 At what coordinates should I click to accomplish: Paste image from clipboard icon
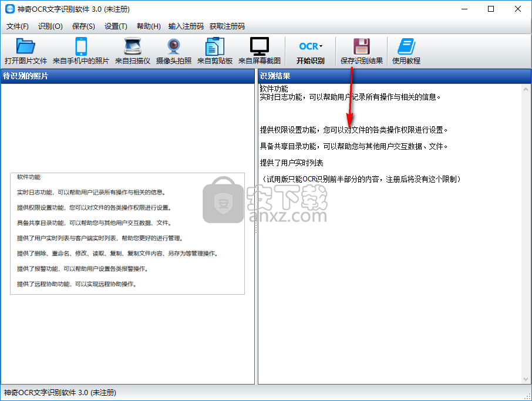[x=215, y=46]
